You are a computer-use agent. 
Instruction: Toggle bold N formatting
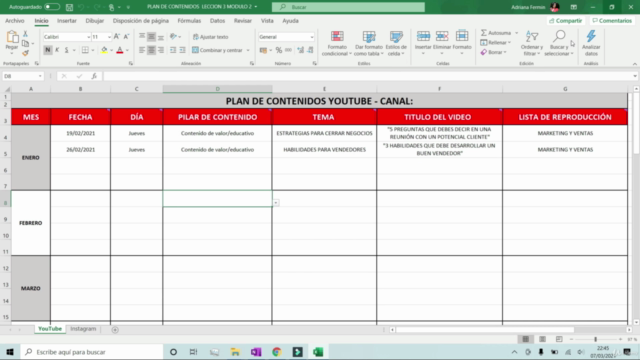point(48,50)
